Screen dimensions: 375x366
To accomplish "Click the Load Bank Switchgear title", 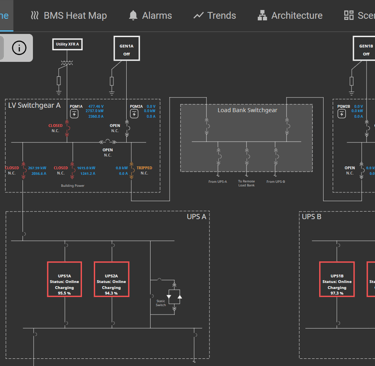I will pyautogui.click(x=247, y=110).
